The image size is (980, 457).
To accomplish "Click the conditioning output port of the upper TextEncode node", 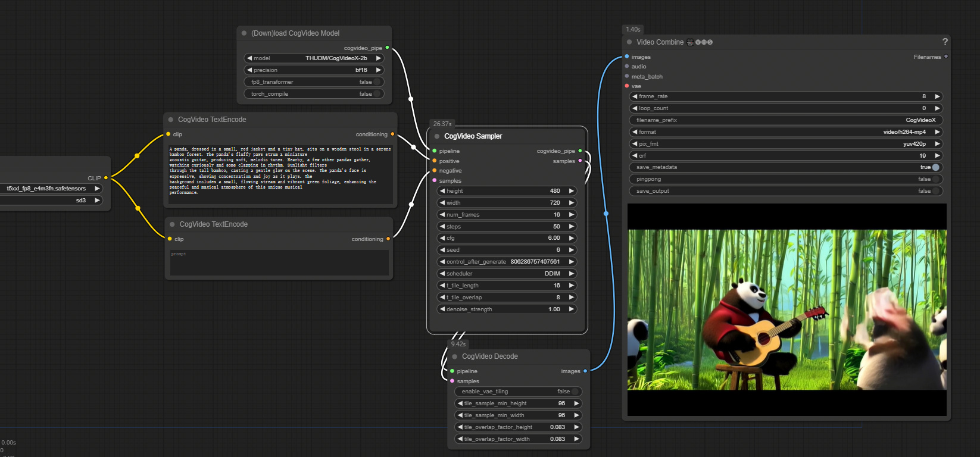I will 392,134.
